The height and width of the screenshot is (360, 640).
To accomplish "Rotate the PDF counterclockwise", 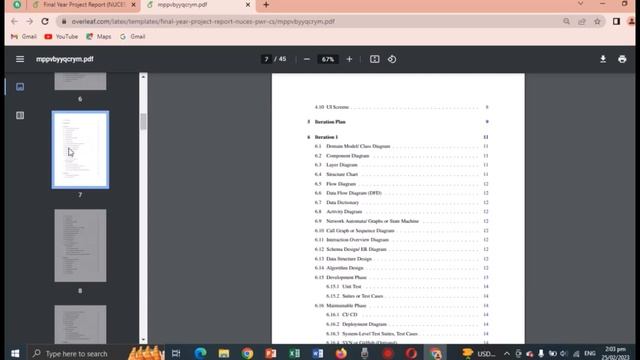I will [x=392, y=59].
